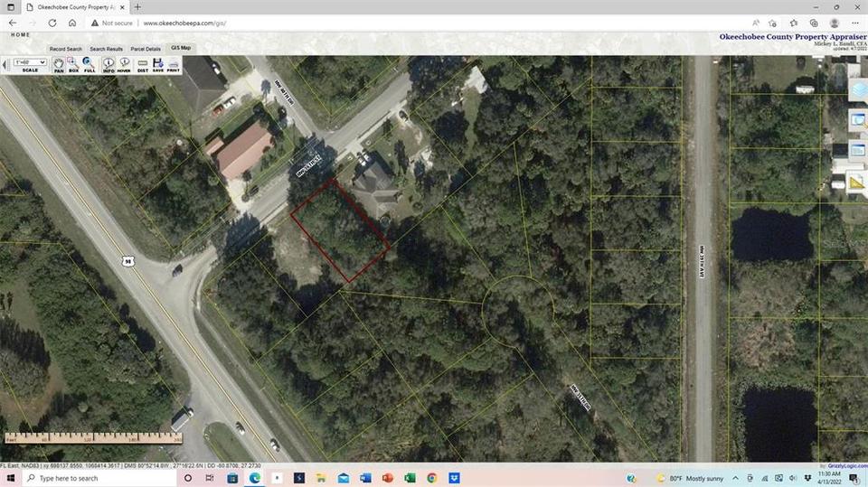Image resolution: width=868 pixels, height=487 pixels.
Task: Select the PAN hand tool
Action: [58, 65]
